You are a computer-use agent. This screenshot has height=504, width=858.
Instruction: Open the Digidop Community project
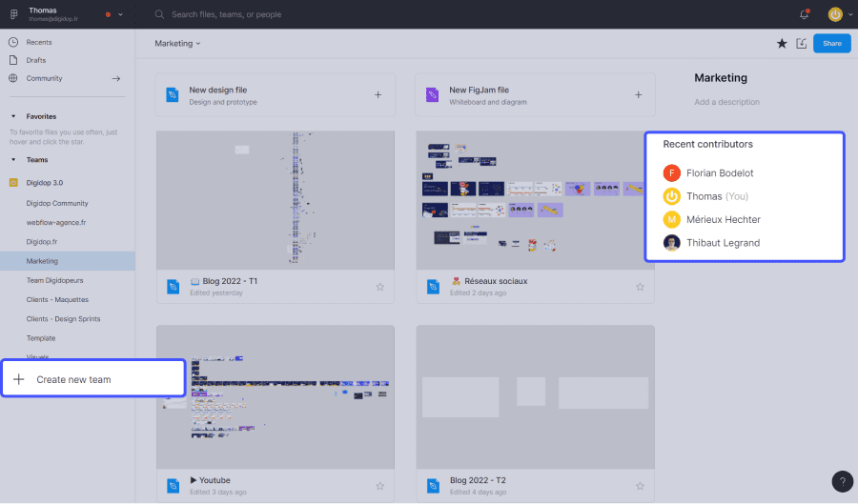point(57,203)
